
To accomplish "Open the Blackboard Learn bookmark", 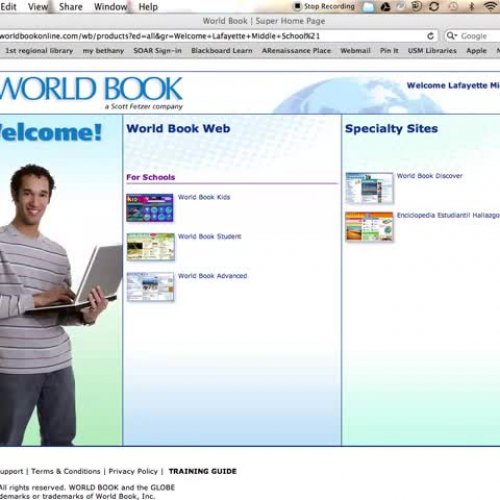I will 222,51.
